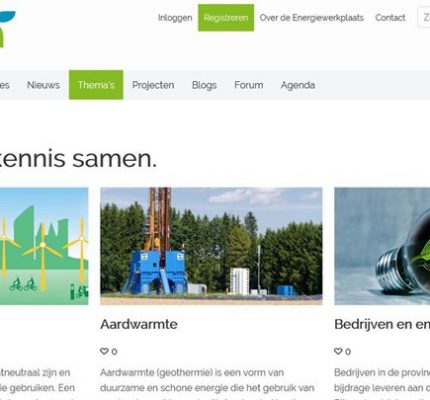Open the Bedrijven en energie heading link
This screenshot has height=400, width=430.
click(x=382, y=324)
